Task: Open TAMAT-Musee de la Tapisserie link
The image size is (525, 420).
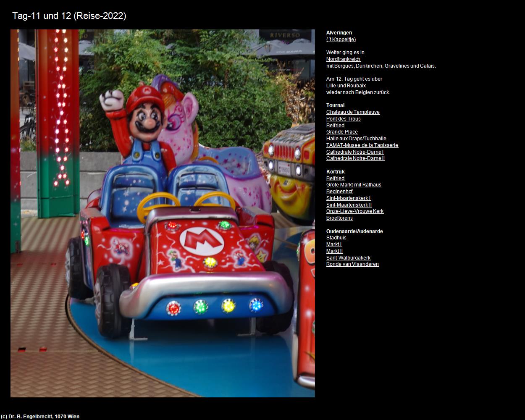Action: tap(362, 145)
